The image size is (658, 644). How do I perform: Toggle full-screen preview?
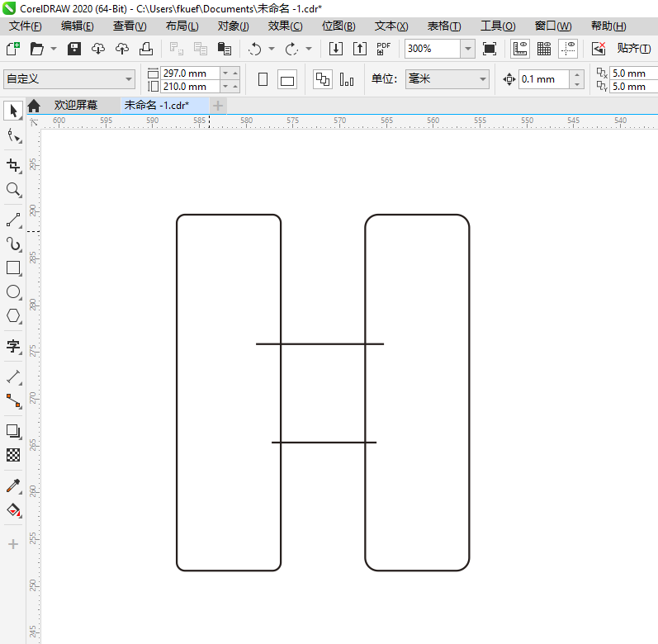[x=490, y=49]
